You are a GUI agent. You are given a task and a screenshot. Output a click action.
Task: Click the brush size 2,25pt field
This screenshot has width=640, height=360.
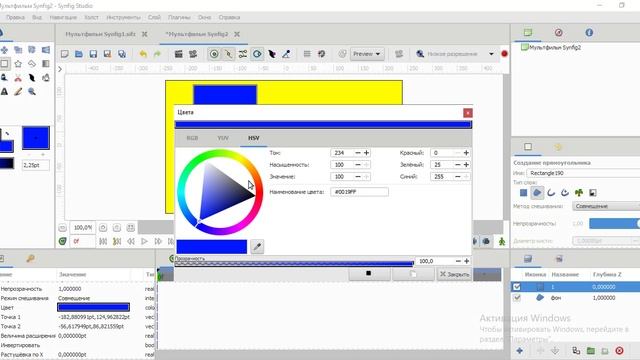[x=36, y=165]
